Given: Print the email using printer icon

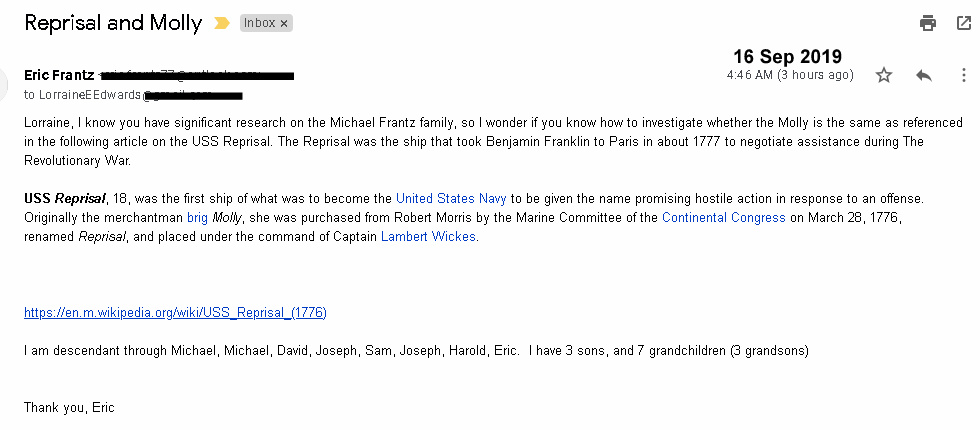Looking at the screenshot, I should (x=928, y=23).
